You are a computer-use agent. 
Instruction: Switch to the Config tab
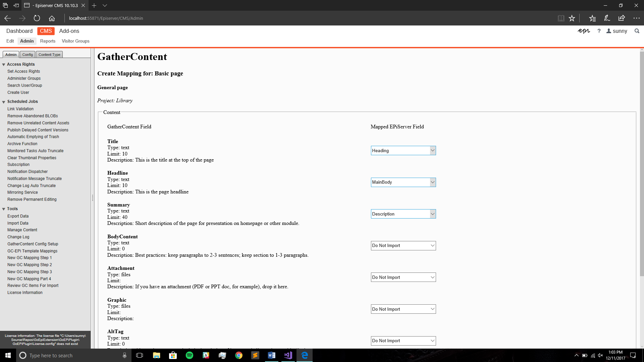click(28, 55)
